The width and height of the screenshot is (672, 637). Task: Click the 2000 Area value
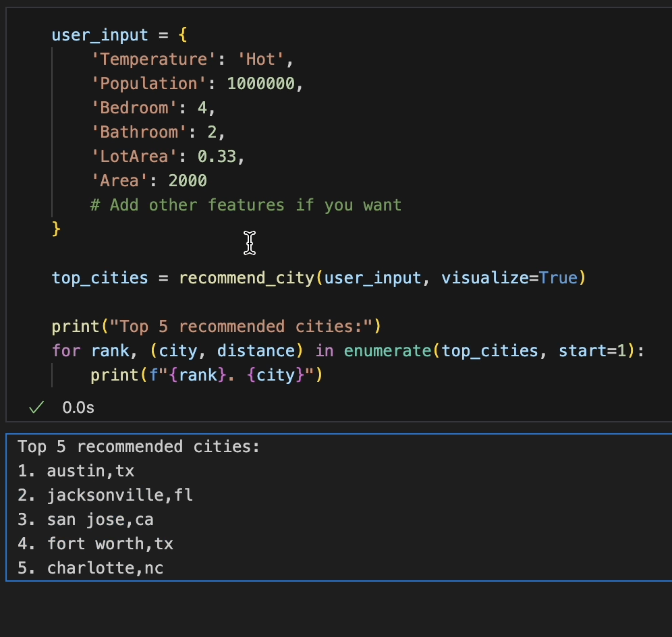click(188, 181)
